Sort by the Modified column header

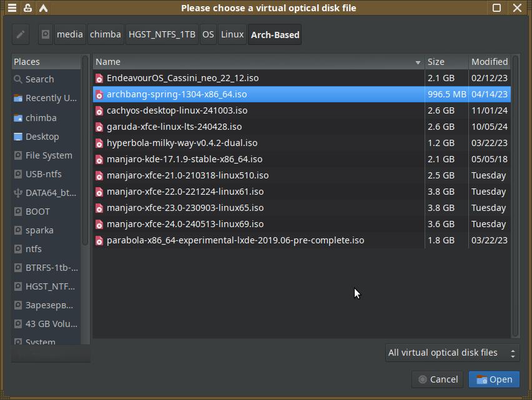[490, 62]
